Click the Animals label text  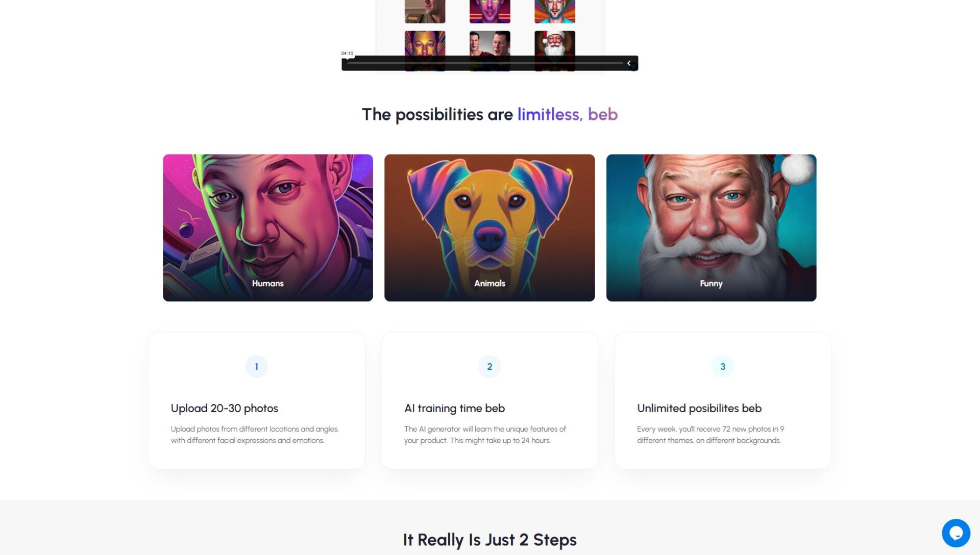click(489, 283)
